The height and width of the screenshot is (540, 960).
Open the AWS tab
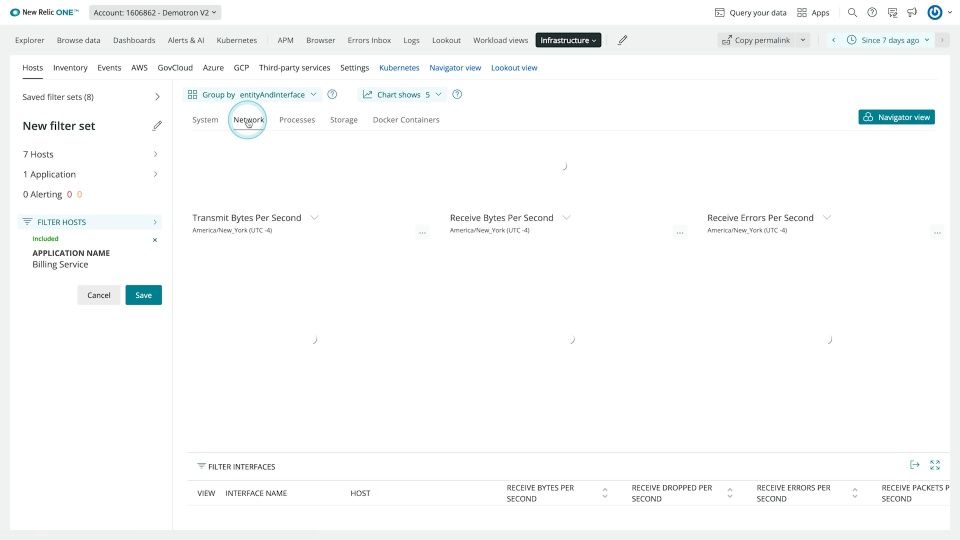[139, 67]
